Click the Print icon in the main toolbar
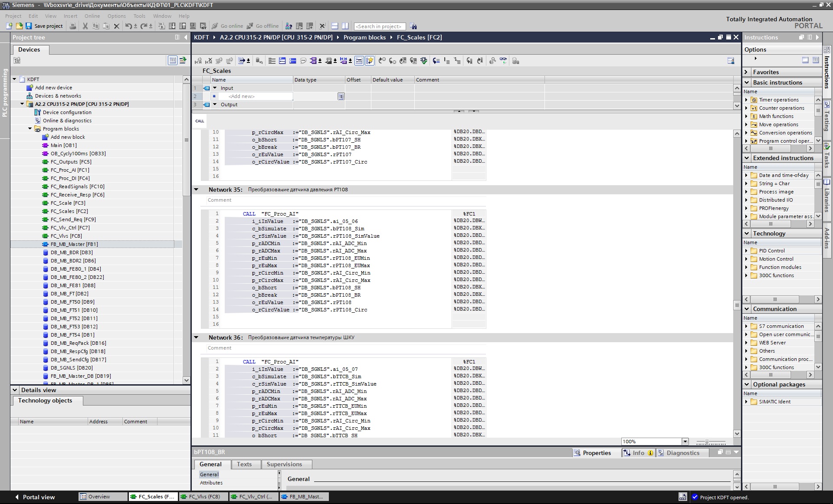833x504 pixels. [x=73, y=26]
